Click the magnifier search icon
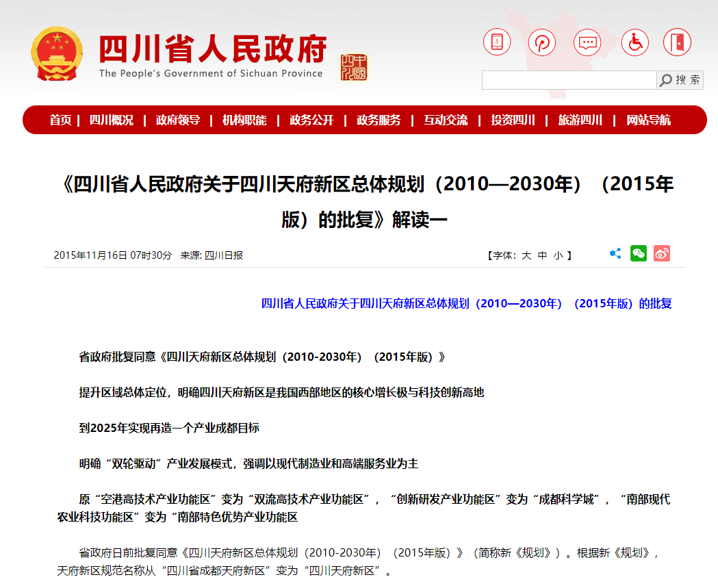718x588 pixels. tap(665, 80)
